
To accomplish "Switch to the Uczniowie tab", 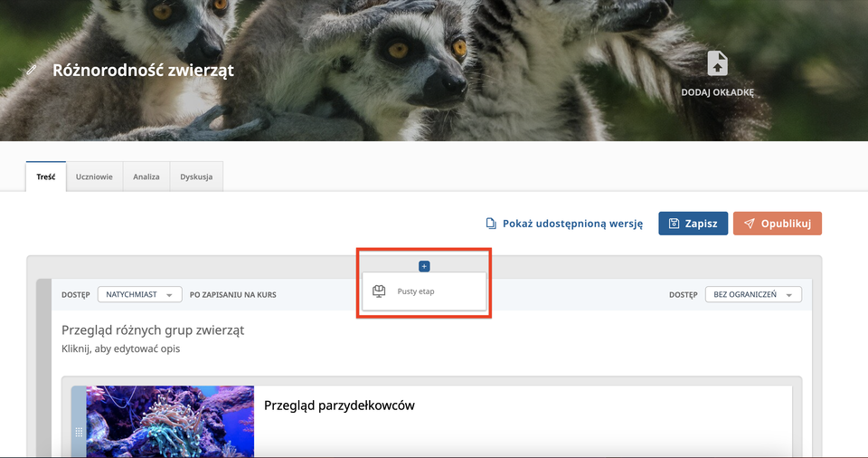I will pos(94,177).
